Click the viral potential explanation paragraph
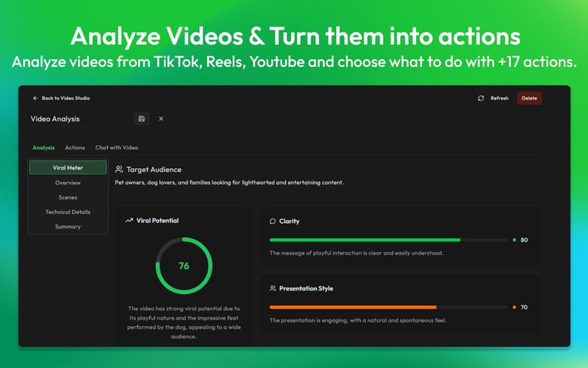Image resolution: width=588 pixels, height=368 pixels. [184, 322]
